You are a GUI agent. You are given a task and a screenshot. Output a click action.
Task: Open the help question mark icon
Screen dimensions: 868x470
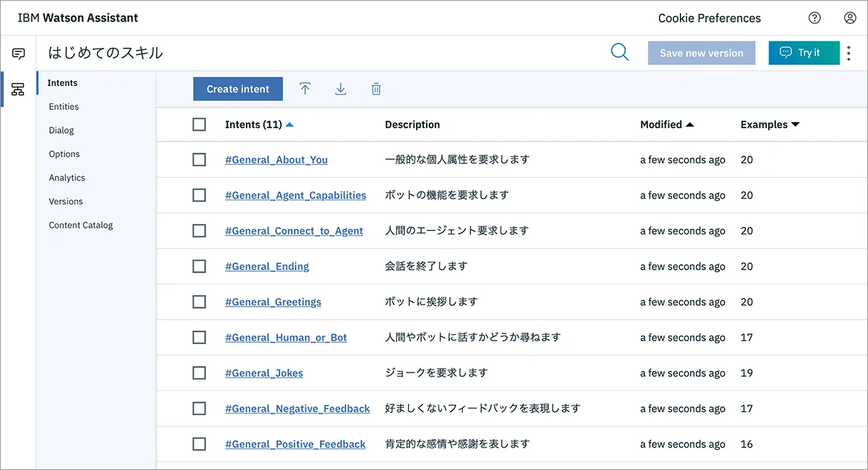pyautogui.click(x=814, y=18)
